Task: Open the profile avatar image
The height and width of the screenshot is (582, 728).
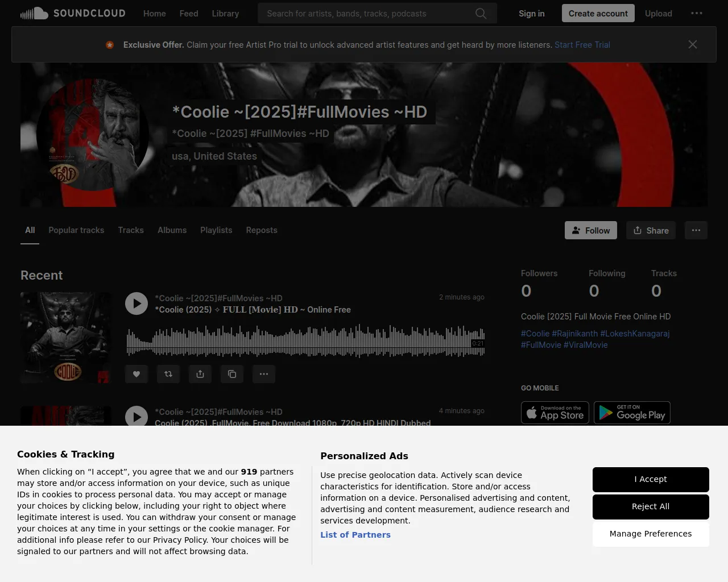Action: point(93,135)
